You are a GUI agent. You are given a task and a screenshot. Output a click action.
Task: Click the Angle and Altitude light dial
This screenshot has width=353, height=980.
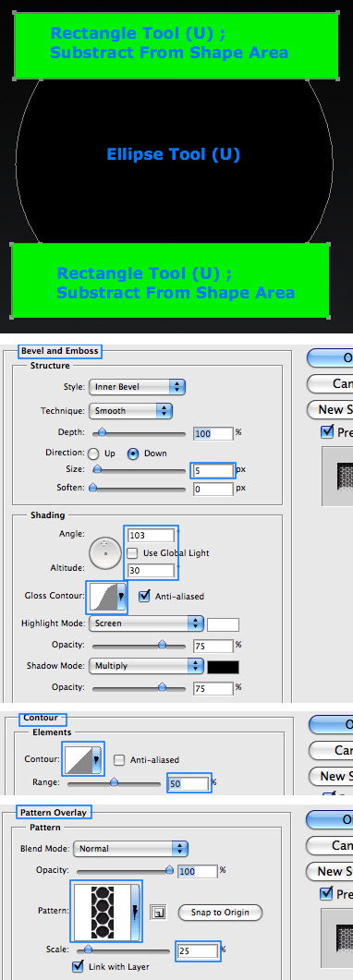(105, 553)
